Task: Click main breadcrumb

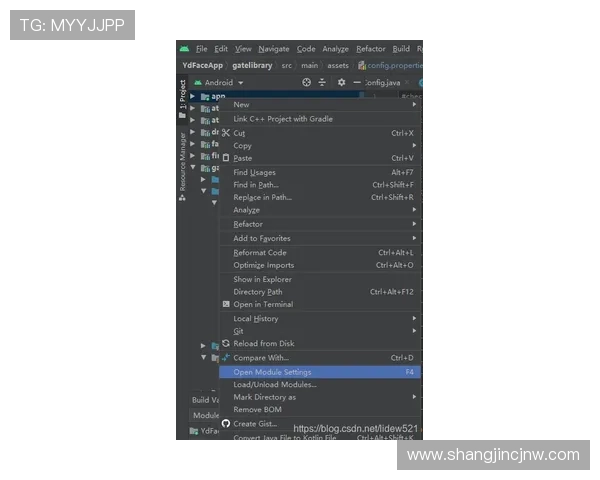Action: coord(309,65)
